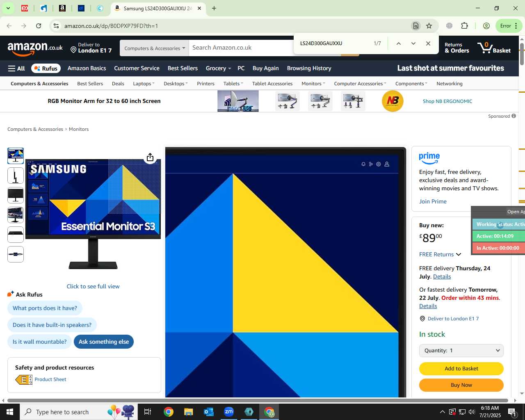Open Outlook from taskbar
This screenshot has height=420, width=525.
tap(209, 412)
